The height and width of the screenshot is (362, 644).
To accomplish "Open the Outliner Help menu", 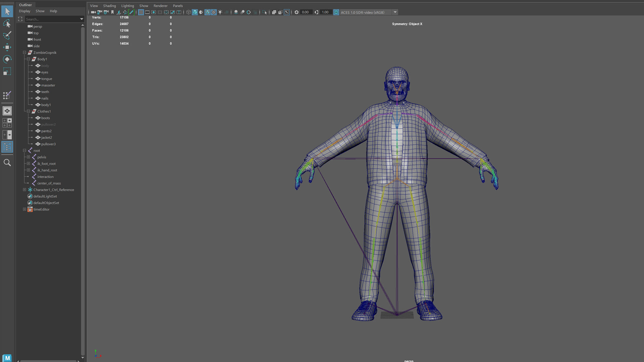I will tap(53, 11).
